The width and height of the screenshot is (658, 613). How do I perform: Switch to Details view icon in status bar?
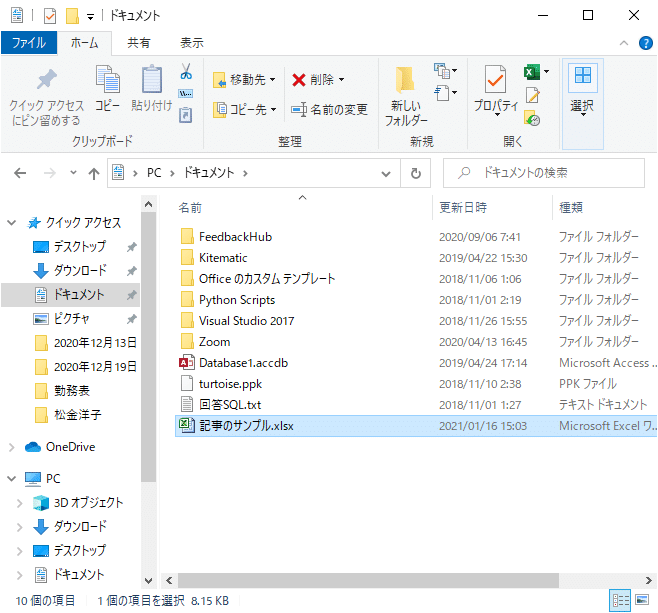pyautogui.click(x=620, y=601)
